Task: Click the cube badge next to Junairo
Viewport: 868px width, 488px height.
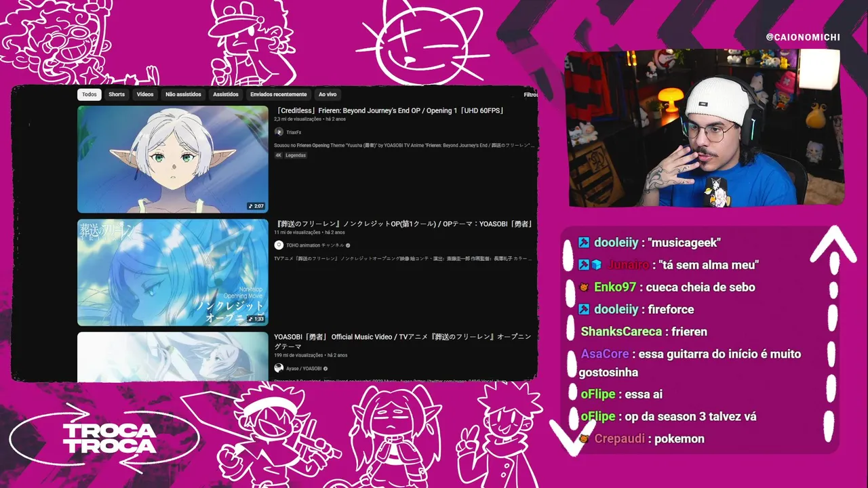Action: point(597,265)
